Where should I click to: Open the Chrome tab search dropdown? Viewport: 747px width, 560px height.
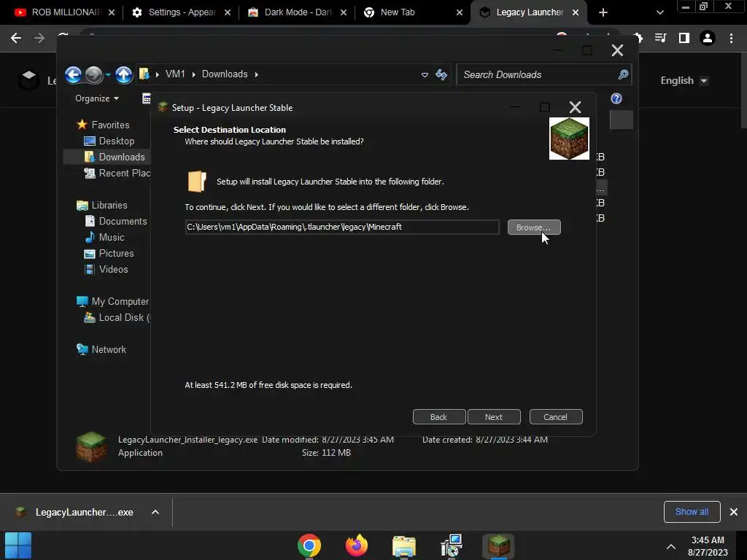click(659, 12)
